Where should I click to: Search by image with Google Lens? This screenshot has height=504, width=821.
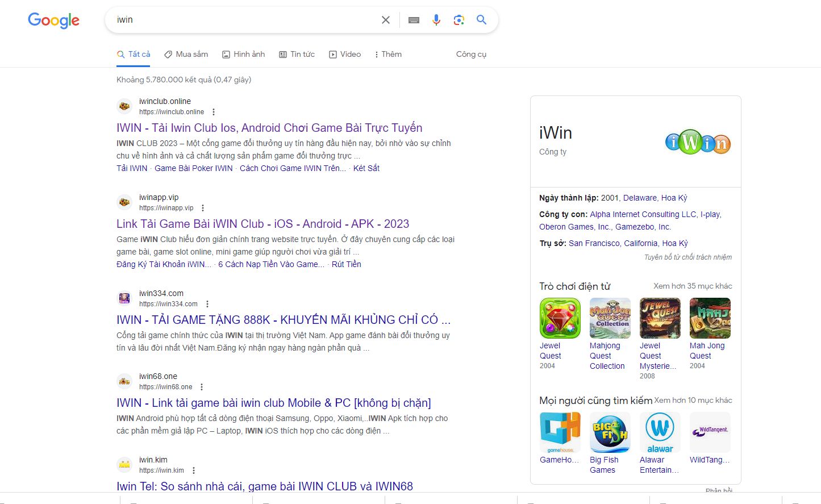pyautogui.click(x=459, y=20)
